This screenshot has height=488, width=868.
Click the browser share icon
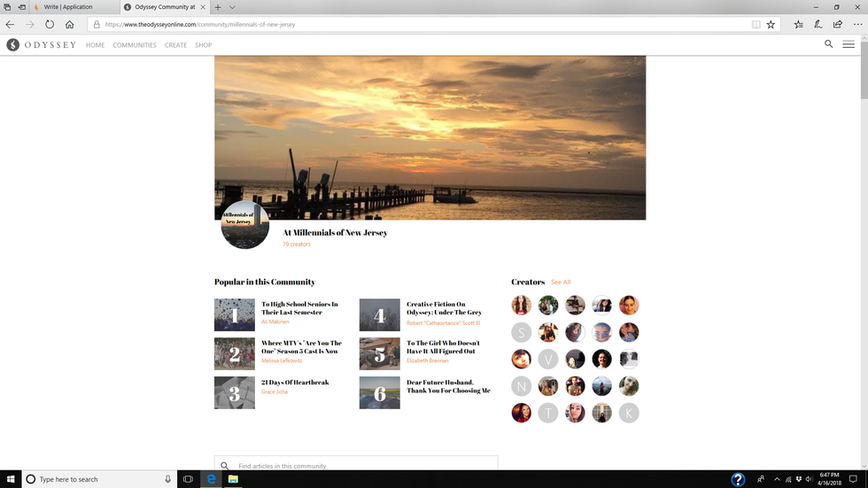(x=837, y=25)
